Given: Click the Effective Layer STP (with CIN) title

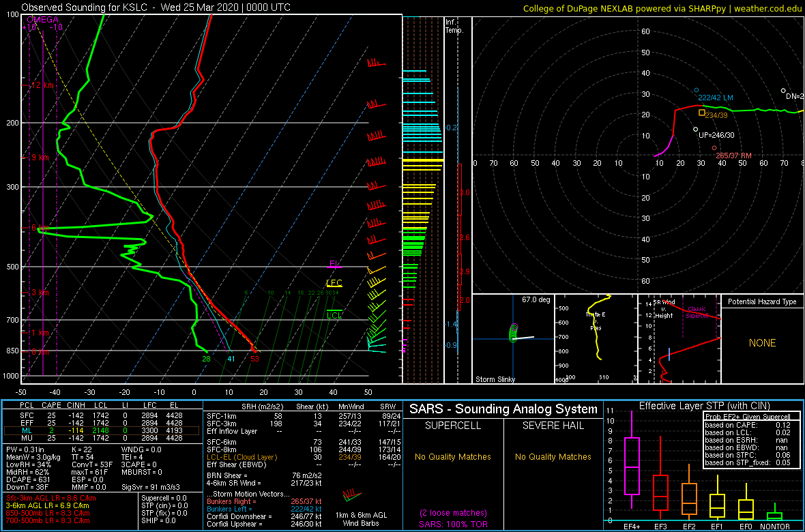Looking at the screenshot, I should [x=703, y=407].
